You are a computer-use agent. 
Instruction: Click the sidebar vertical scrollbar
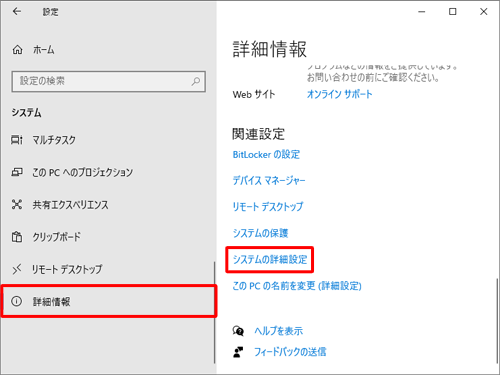click(214, 313)
